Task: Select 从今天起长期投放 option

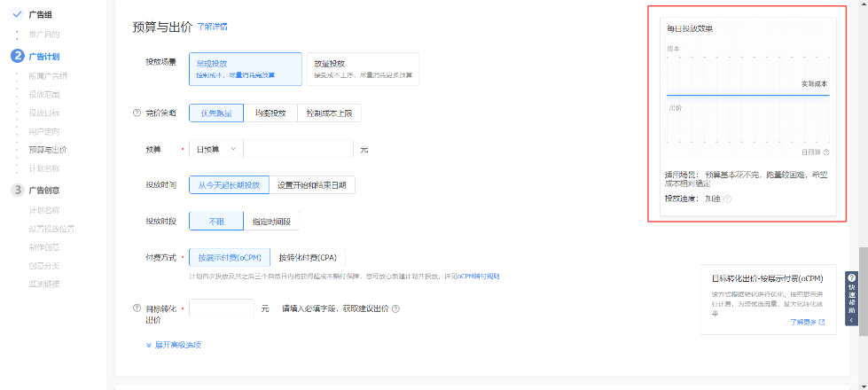Action: point(229,185)
